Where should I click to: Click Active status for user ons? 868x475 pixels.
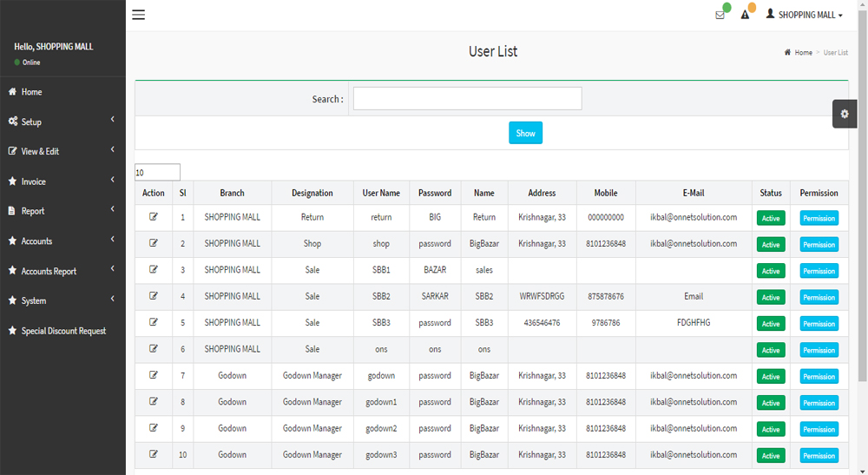point(771,350)
